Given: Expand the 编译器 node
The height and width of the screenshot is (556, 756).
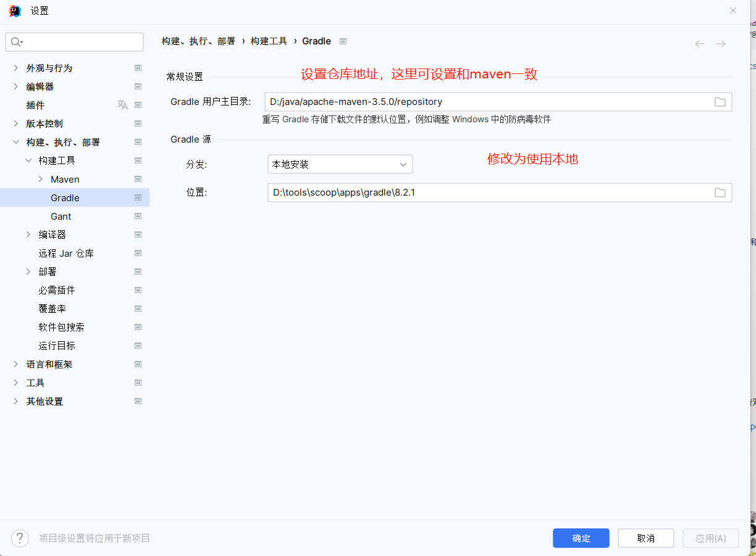Looking at the screenshot, I should pos(28,234).
